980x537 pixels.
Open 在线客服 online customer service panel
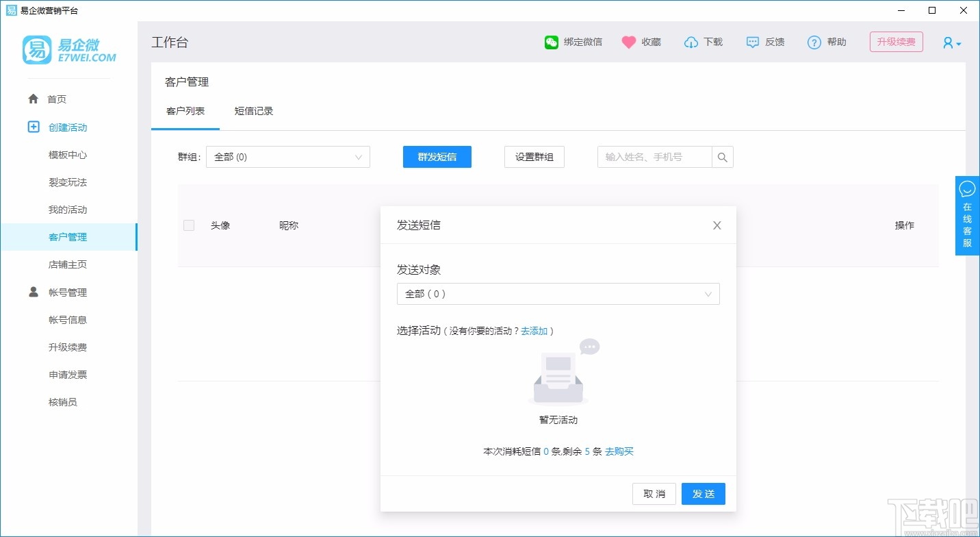(x=967, y=215)
